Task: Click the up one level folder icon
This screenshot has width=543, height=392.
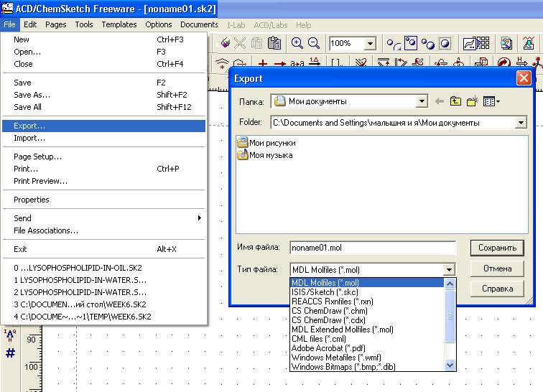Action: (455, 101)
